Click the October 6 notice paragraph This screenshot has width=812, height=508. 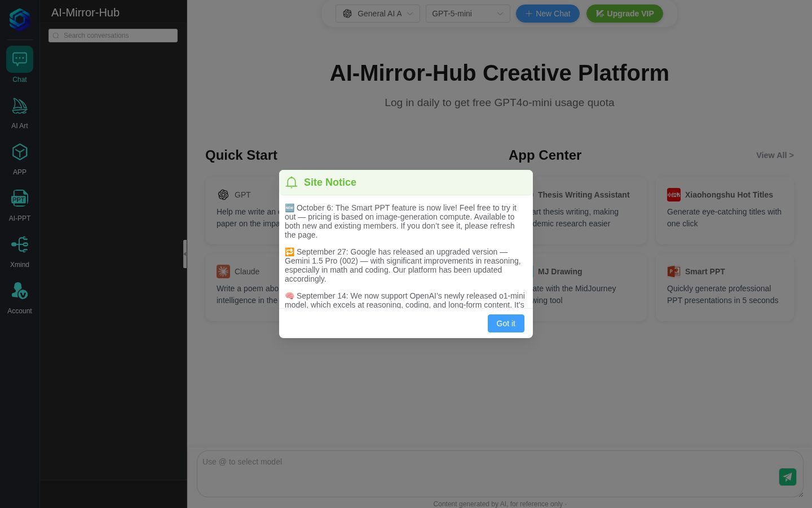(x=401, y=221)
